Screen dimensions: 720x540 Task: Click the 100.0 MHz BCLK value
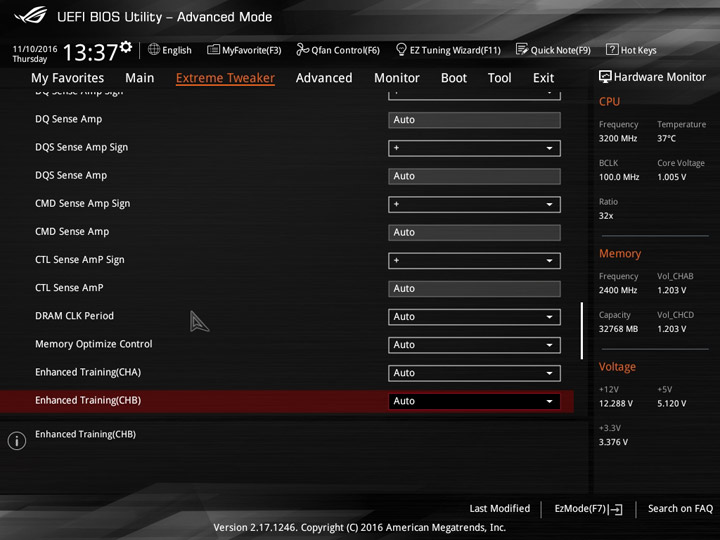tap(619, 177)
